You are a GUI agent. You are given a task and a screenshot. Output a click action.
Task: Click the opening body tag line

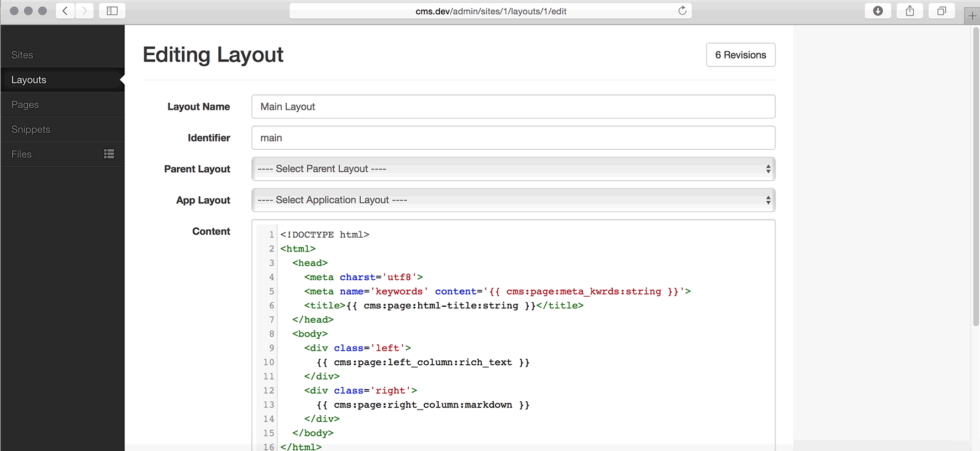click(310, 334)
